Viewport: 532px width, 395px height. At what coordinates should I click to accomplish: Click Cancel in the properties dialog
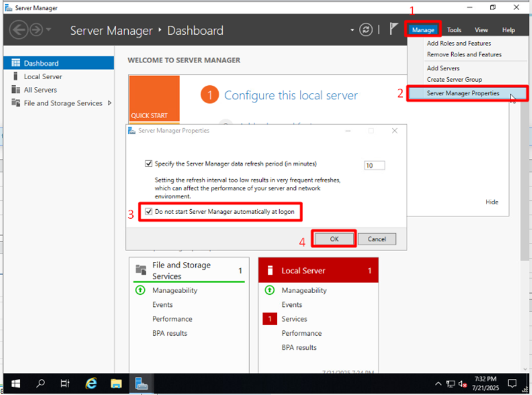point(377,239)
